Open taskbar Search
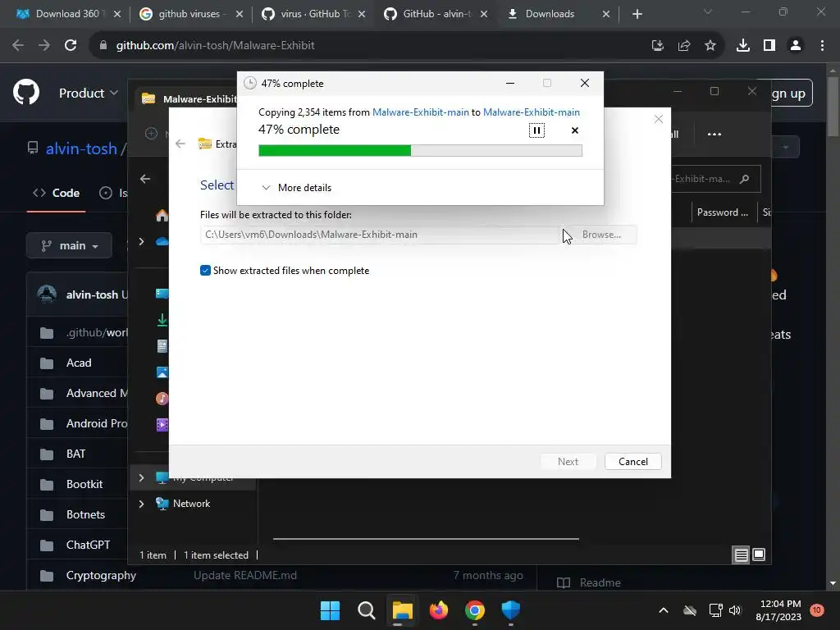 [367, 610]
